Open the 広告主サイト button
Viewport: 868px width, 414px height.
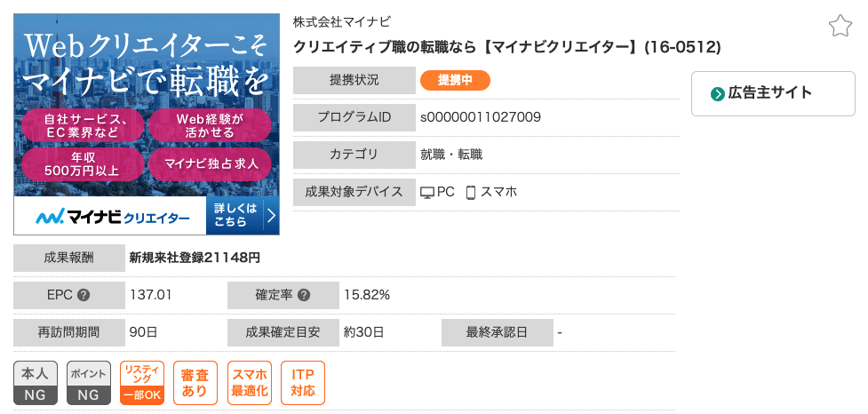click(x=773, y=93)
